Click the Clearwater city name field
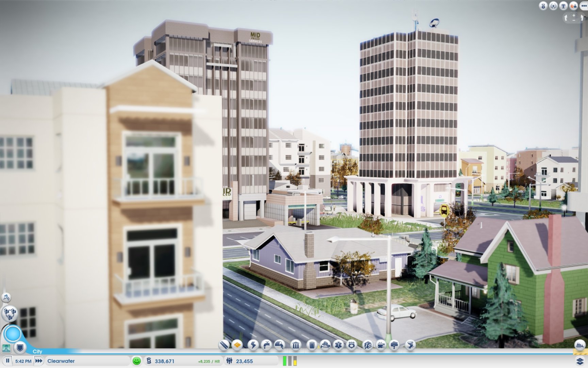588x368 pixels. [88, 361]
